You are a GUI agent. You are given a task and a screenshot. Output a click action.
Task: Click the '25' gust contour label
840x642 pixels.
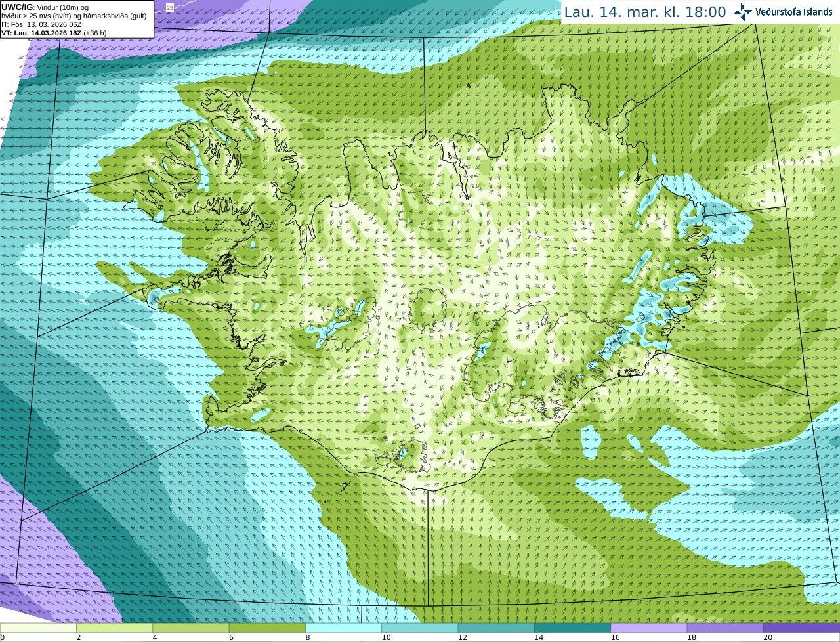point(170,7)
